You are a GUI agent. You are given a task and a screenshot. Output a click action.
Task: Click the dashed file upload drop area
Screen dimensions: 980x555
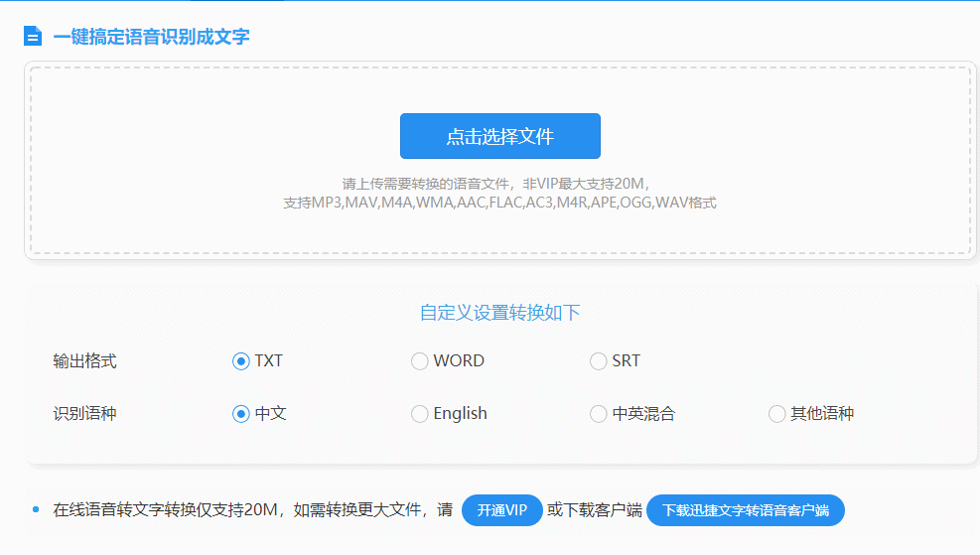tap(500, 161)
